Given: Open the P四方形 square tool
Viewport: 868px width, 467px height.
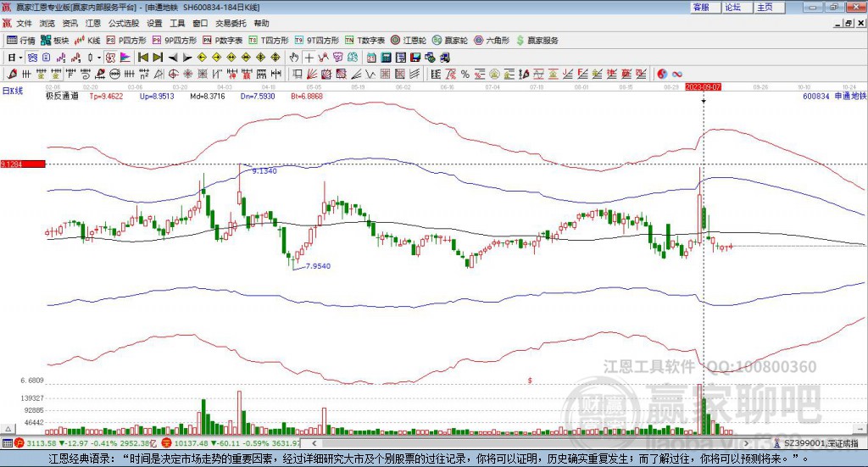Looking at the screenshot, I should [x=126, y=41].
